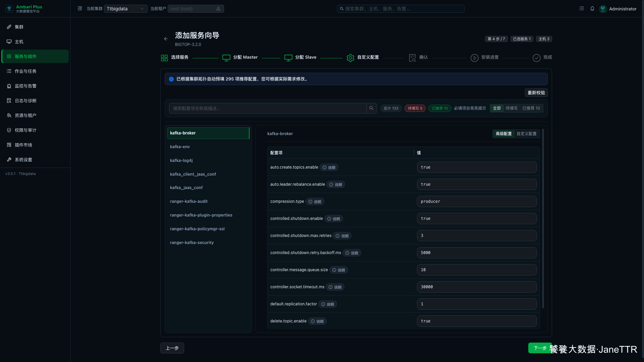Select the 已推荐 10 filter segment
644x362 pixels.
(x=531, y=108)
